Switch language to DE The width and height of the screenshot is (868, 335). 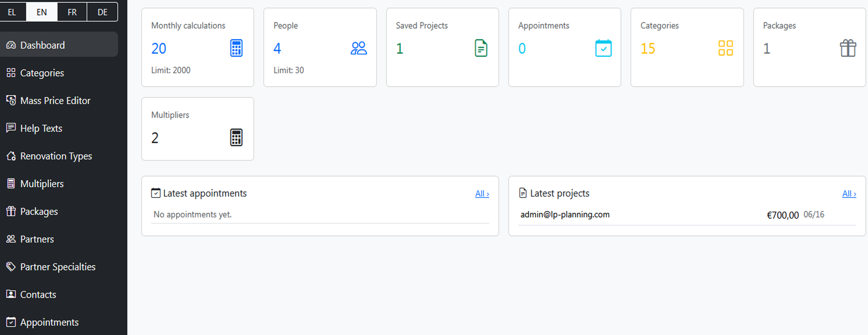[x=102, y=12]
